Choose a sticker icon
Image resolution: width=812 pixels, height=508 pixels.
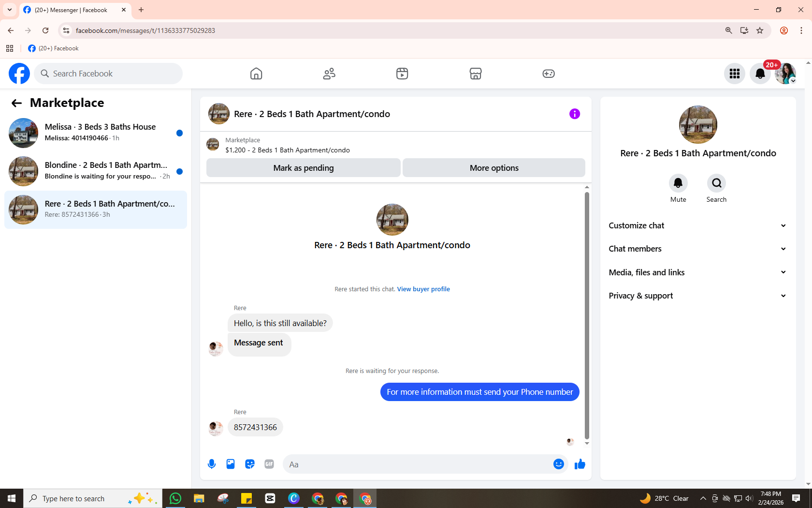coord(250,464)
